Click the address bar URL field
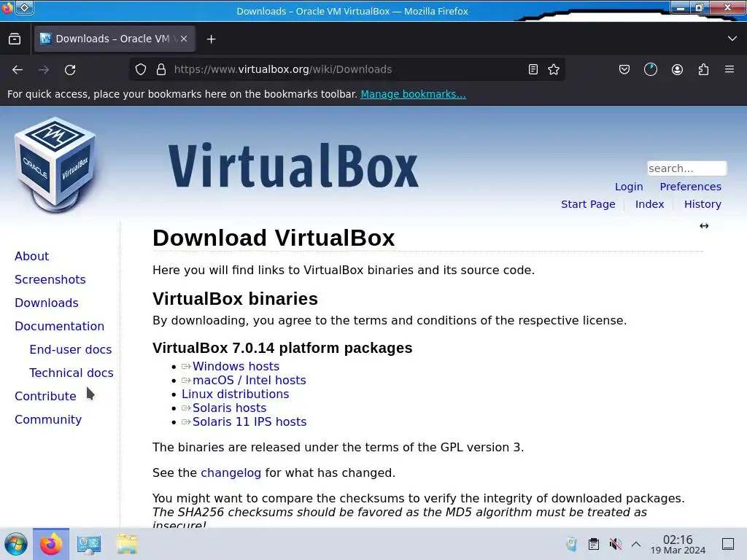 (347, 69)
